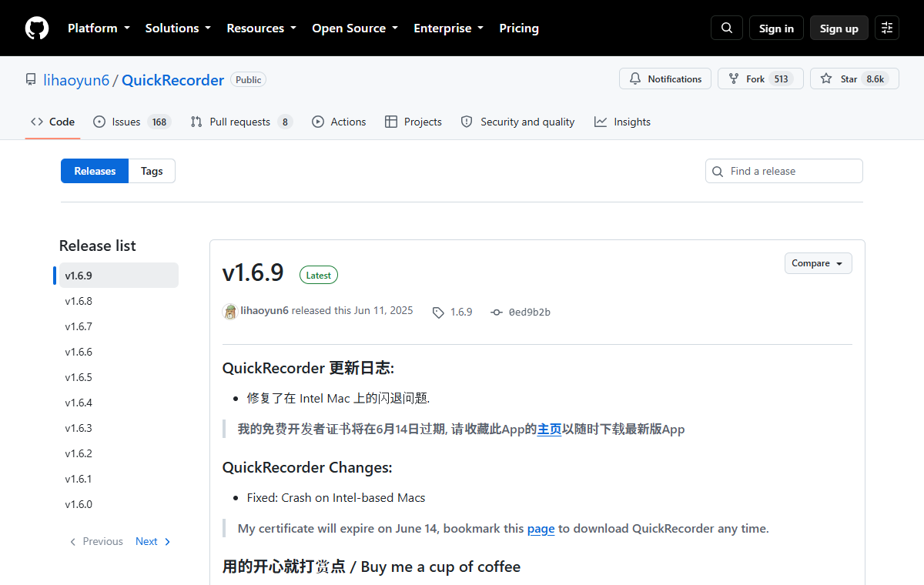
Task: Click the tag icon next to 1.6.9
Action: point(438,313)
